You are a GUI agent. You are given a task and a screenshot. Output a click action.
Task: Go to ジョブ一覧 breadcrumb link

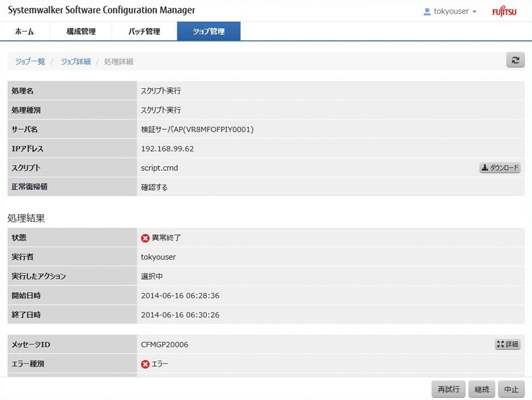coord(30,62)
